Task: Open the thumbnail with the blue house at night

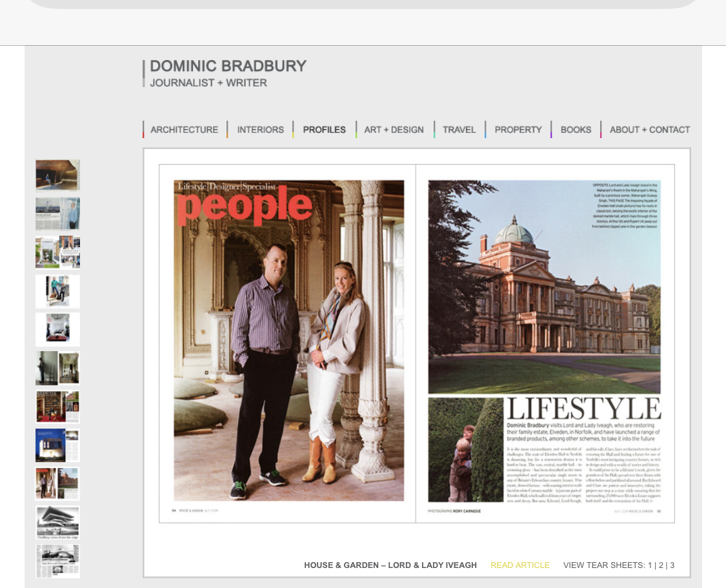Action: pos(57,445)
